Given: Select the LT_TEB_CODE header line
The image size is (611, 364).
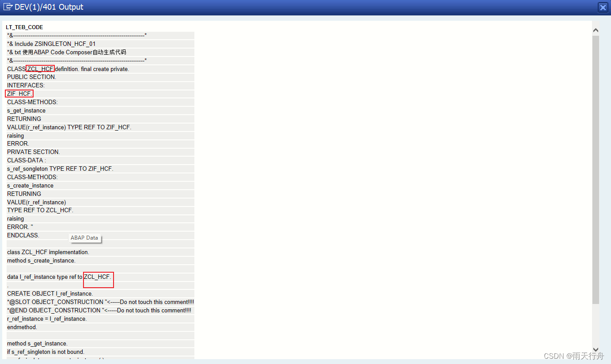Looking at the screenshot, I should click(24, 27).
